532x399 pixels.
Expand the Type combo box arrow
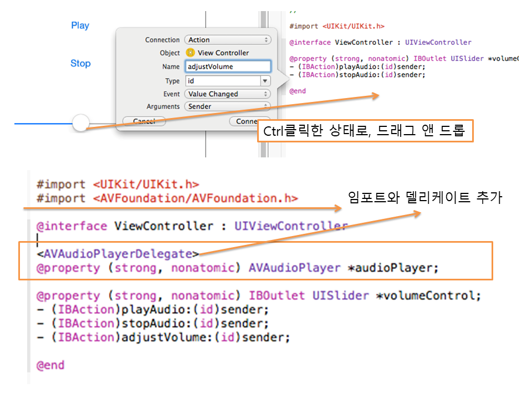coord(265,81)
